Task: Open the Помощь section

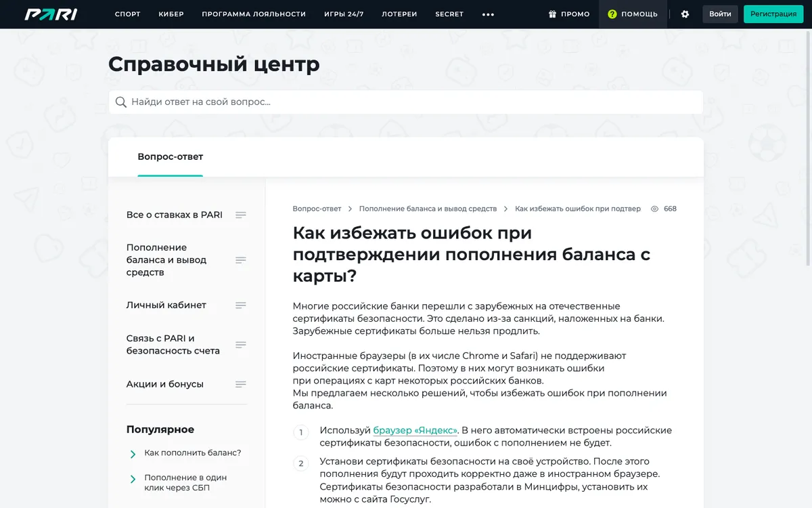Action: (x=633, y=14)
